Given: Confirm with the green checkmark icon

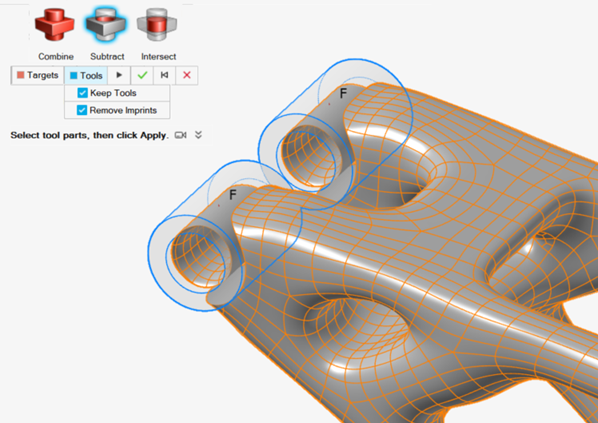Looking at the screenshot, I should pos(142,75).
